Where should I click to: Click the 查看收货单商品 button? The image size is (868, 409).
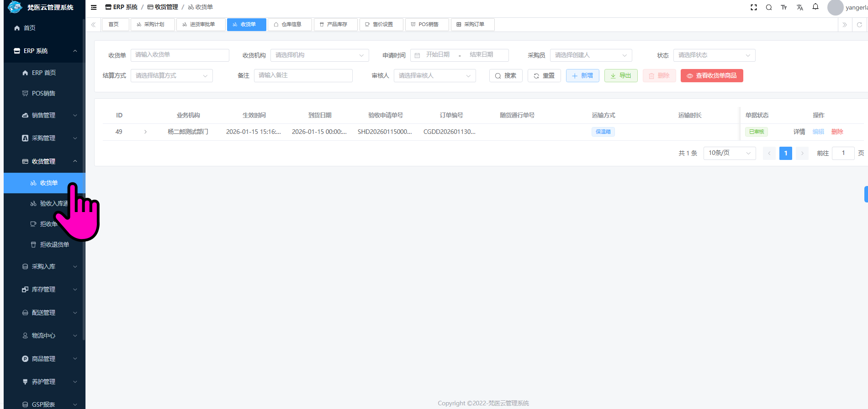(711, 76)
